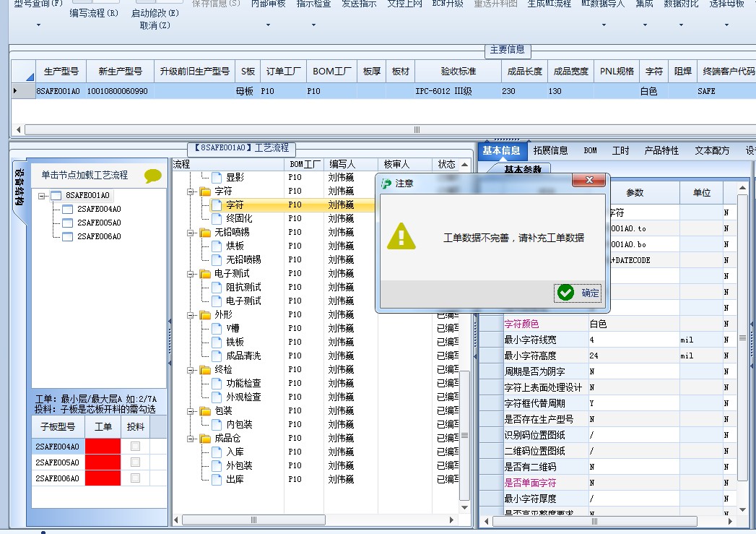Click the 编写流程(R) toolbar button
This screenshot has height=534, width=756.
[94, 13]
